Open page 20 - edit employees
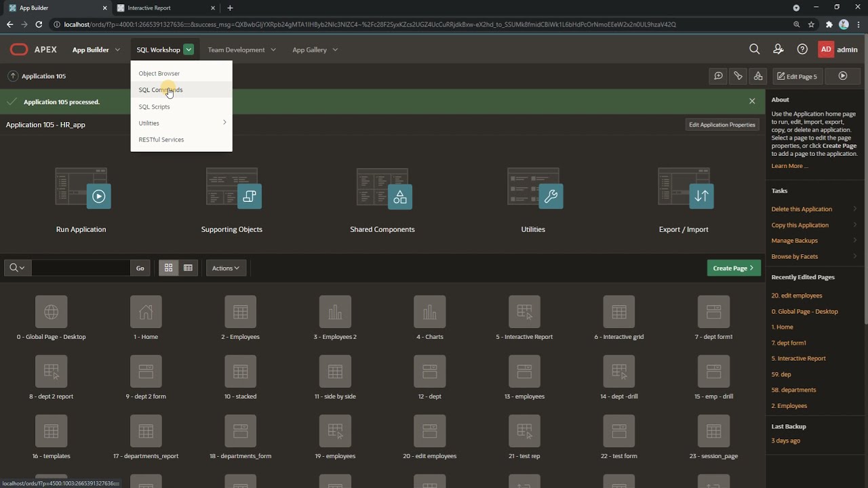868x488 pixels. click(430, 431)
